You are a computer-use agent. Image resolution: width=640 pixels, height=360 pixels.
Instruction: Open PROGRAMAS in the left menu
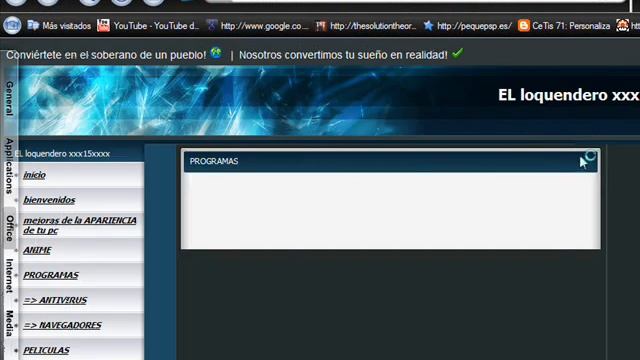coord(51,275)
